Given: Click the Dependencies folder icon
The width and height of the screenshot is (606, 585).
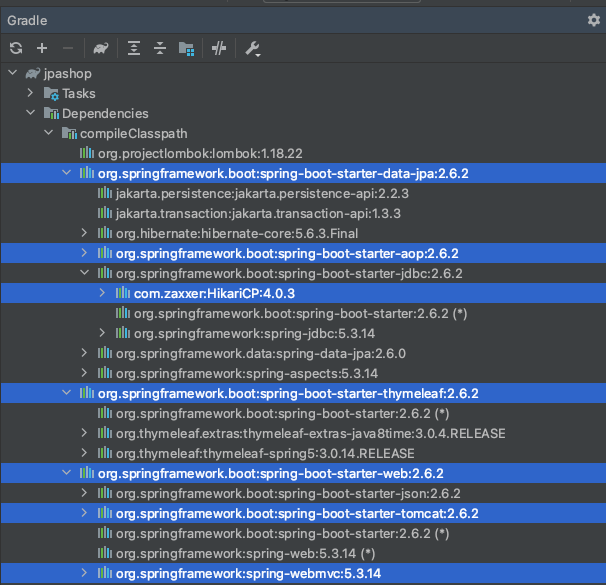Looking at the screenshot, I should click(51, 113).
